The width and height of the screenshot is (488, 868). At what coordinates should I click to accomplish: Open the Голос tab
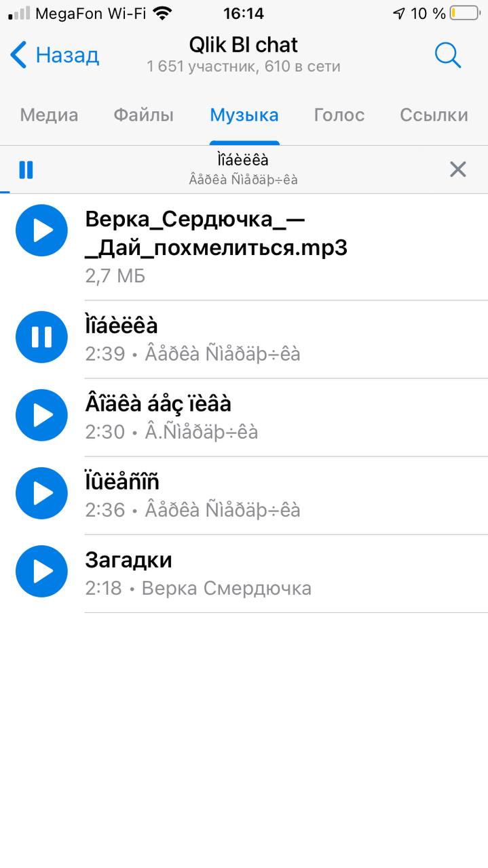[x=339, y=115]
